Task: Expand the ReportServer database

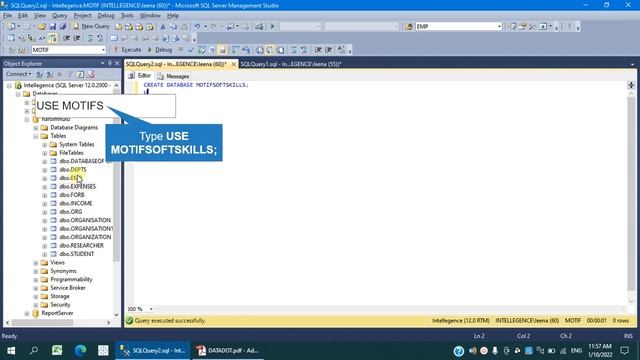Action: pyautogui.click(x=27, y=313)
